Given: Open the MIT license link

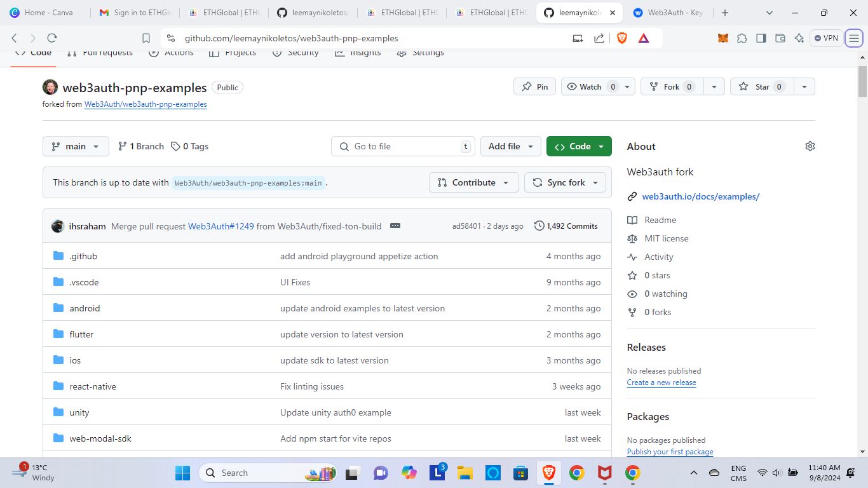Looking at the screenshot, I should [667, 238].
